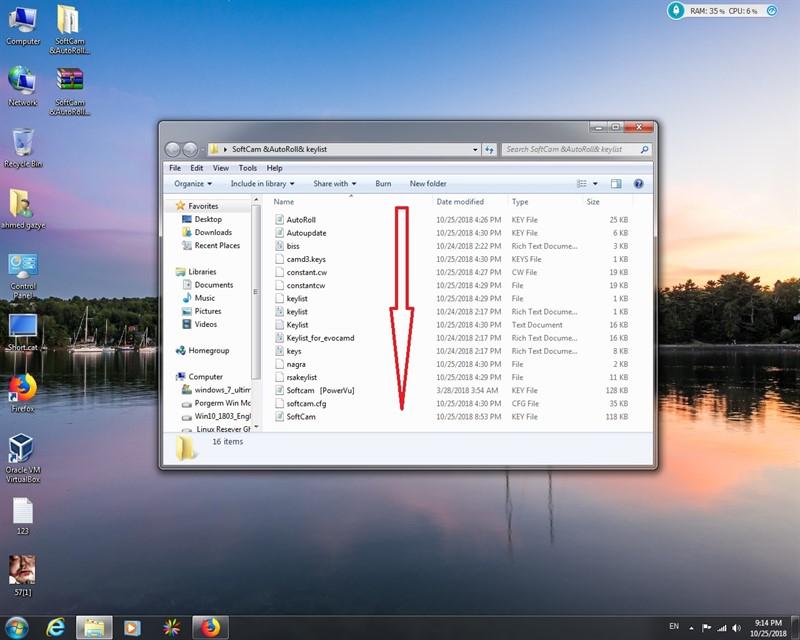Select the SoftCam &AutoRoll WinRAR archive icon
800x640 pixels.
pyautogui.click(x=69, y=92)
